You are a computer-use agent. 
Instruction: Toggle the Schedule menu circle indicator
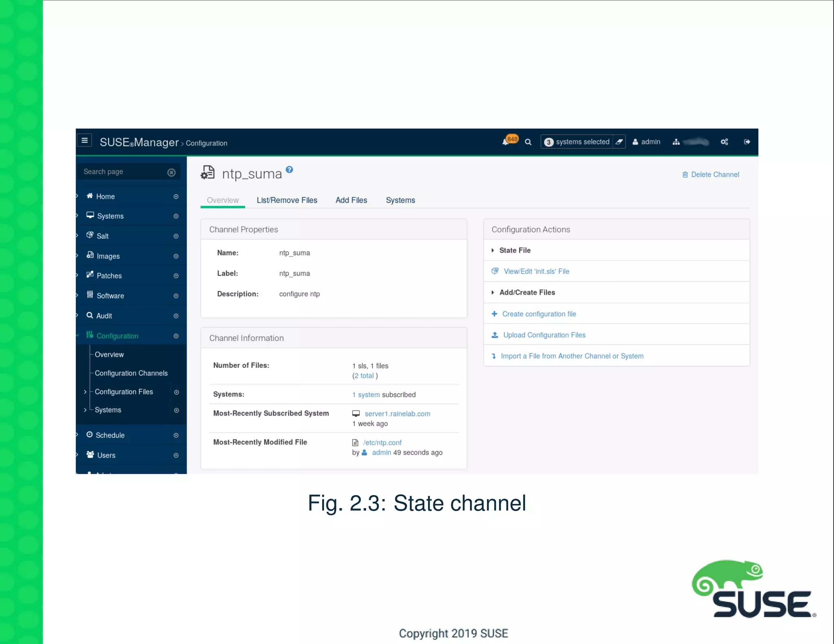[176, 435]
